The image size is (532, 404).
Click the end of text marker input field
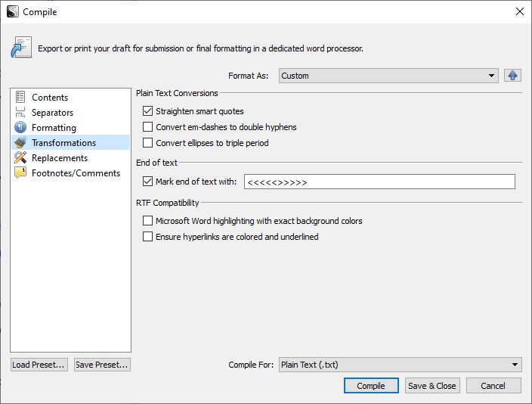(x=379, y=182)
